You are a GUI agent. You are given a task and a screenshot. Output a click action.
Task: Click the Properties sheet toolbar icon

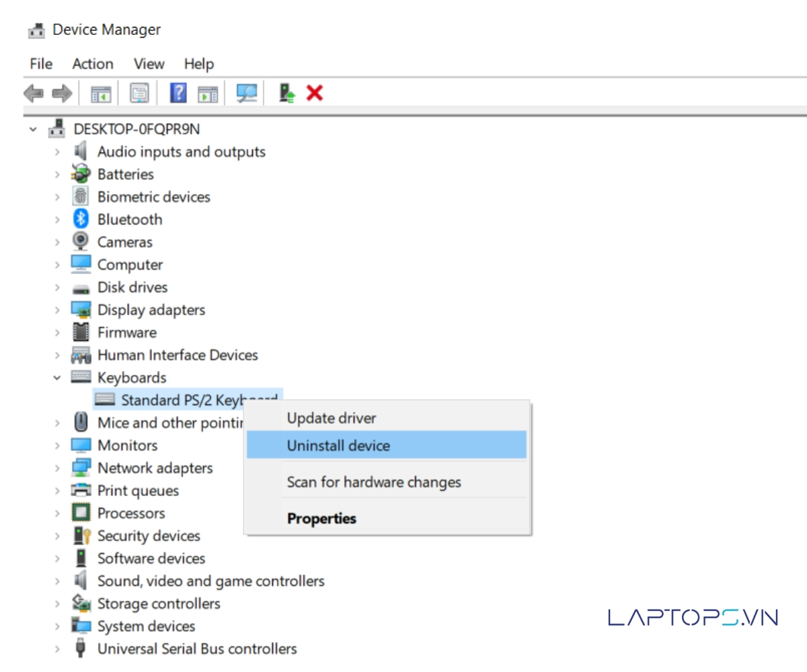point(139,93)
